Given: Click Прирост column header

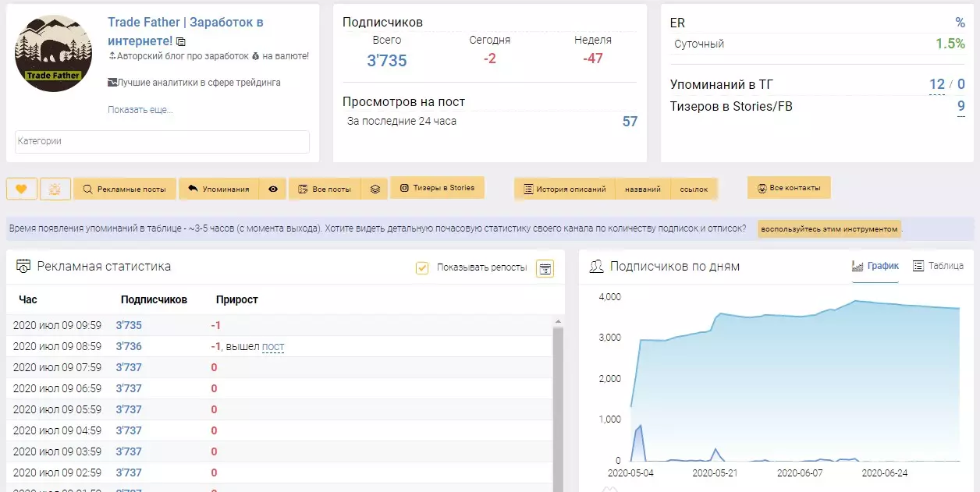Looking at the screenshot, I should pos(236,299).
